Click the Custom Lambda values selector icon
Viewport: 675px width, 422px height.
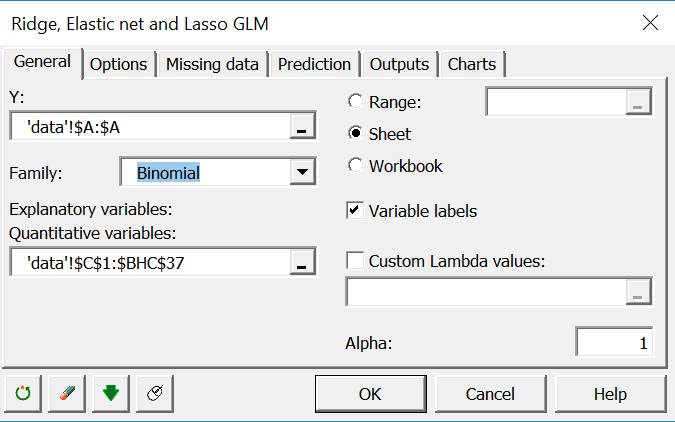tap(639, 292)
